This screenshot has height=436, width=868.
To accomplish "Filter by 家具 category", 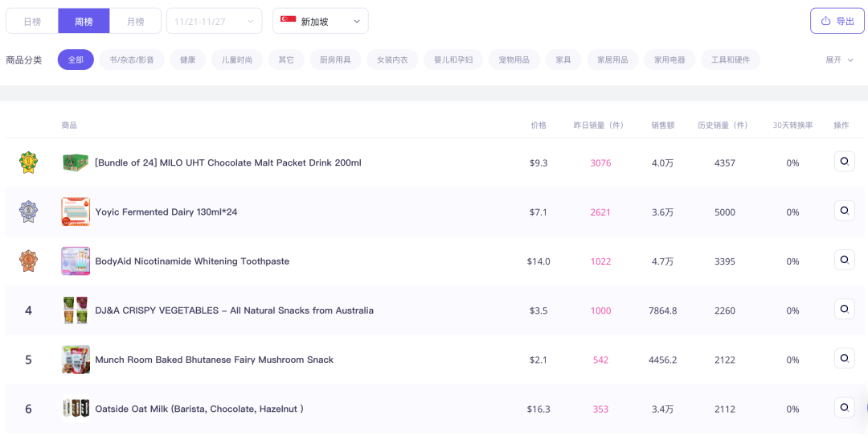I will pyautogui.click(x=563, y=60).
